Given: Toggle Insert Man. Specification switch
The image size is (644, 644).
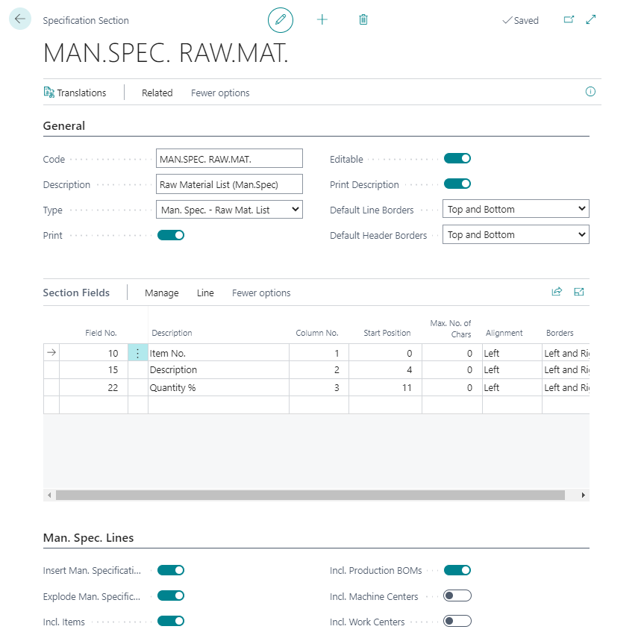Looking at the screenshot, I should (x=171, y=570).
